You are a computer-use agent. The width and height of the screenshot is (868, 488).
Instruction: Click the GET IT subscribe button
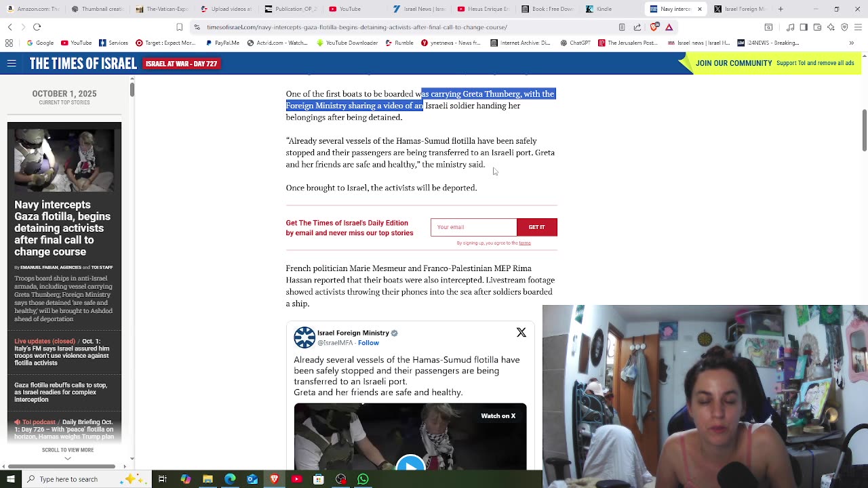536,227
